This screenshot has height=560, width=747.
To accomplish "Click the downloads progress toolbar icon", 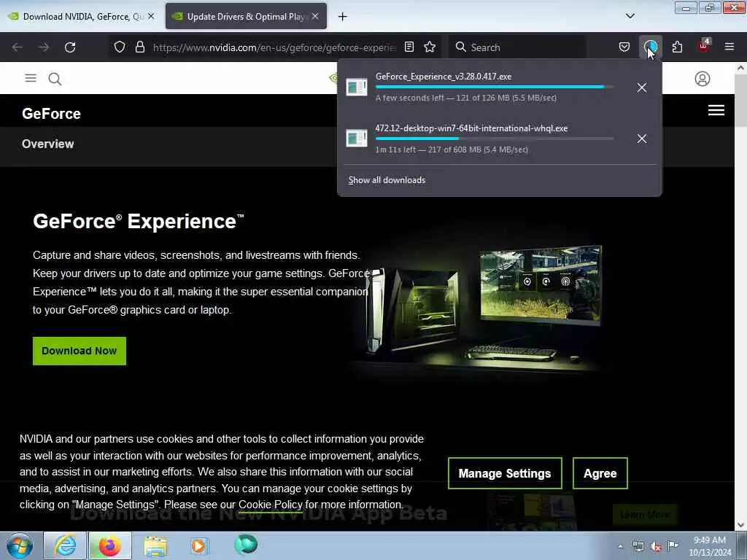I will (650, 47).
